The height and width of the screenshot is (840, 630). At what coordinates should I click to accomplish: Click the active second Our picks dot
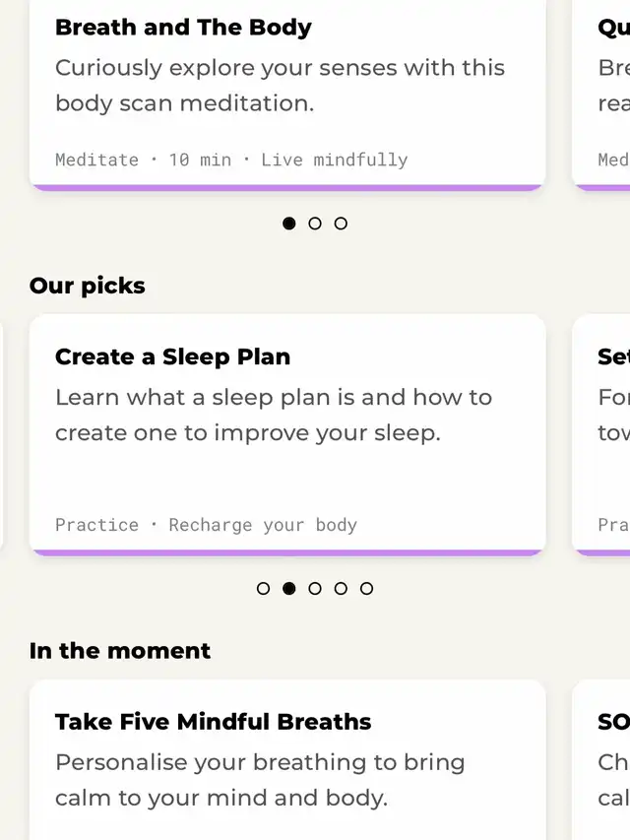tap(288, 589)
